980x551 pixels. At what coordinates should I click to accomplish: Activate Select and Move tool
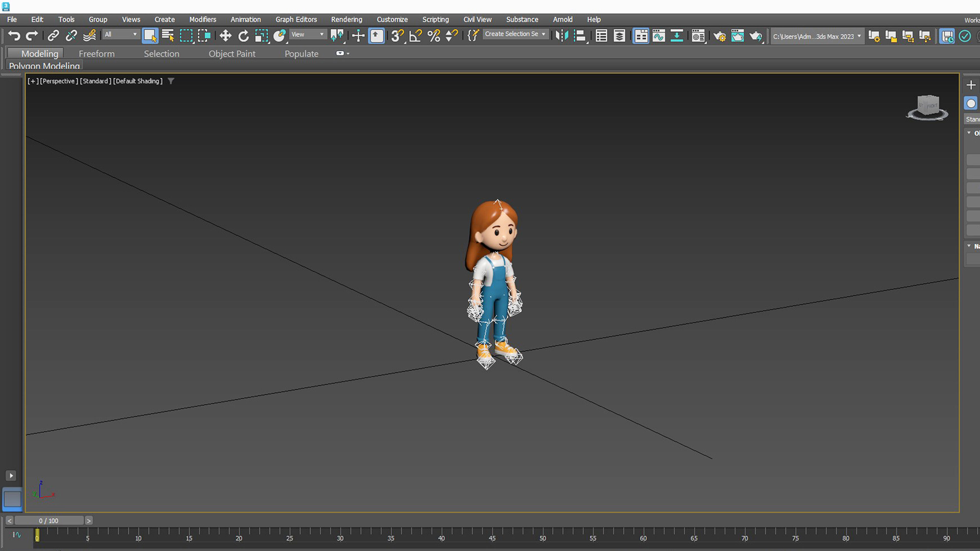[225, 36]
